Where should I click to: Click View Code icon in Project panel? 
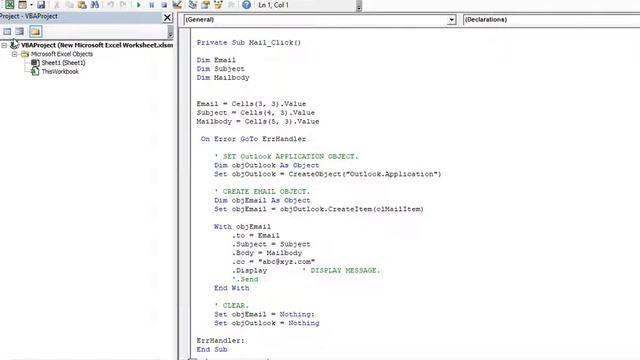pyautogui.click(x=7, y=31)
